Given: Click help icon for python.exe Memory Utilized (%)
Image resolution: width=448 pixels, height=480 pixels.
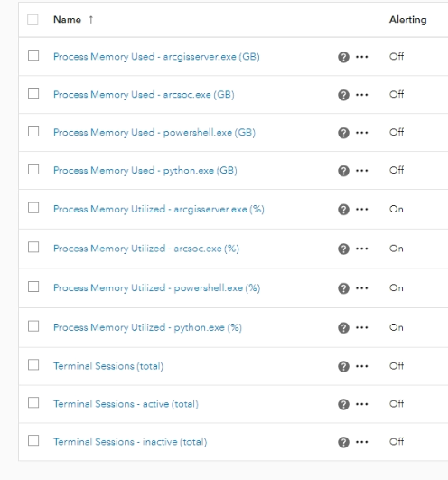Looking at the screenshot, I should (343, 328).
